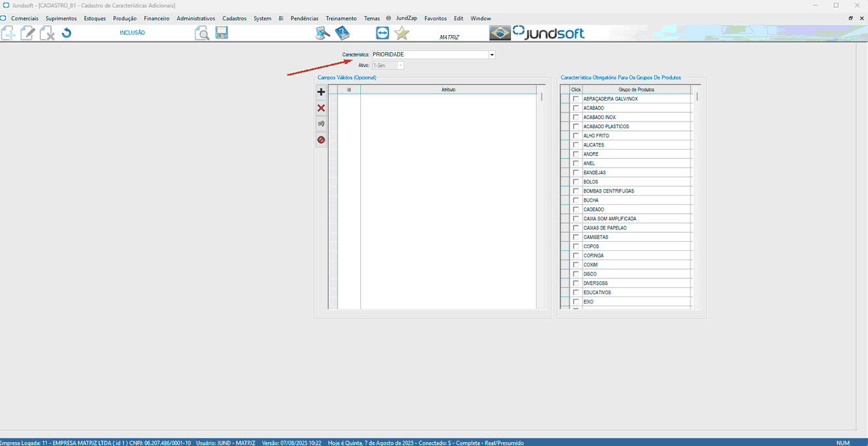Click the blue refresh arrow icon

(66, 33)
